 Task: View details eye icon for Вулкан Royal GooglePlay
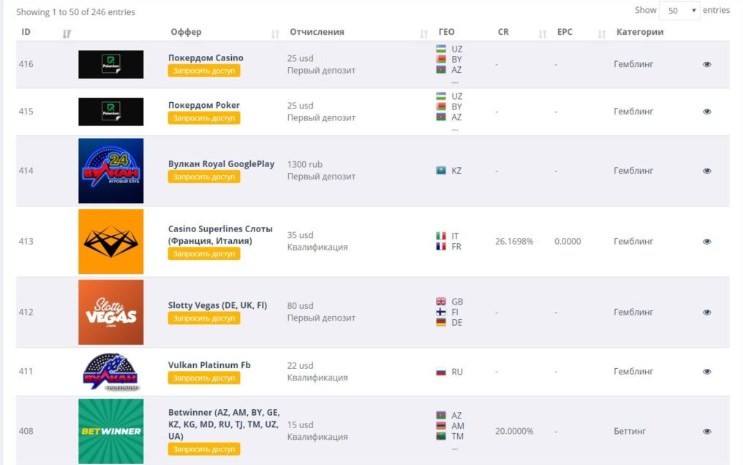(707, 171)
